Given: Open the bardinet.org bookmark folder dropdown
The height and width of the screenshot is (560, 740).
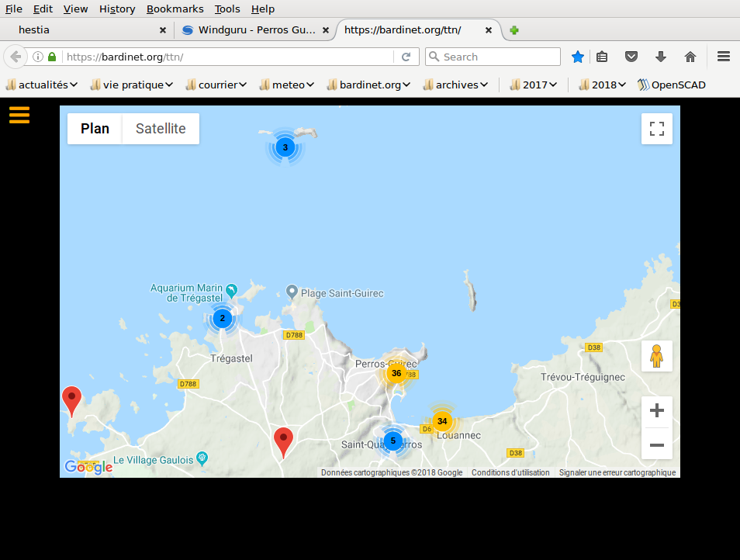Looking at the screenshot, I should [x=368, y=85].
